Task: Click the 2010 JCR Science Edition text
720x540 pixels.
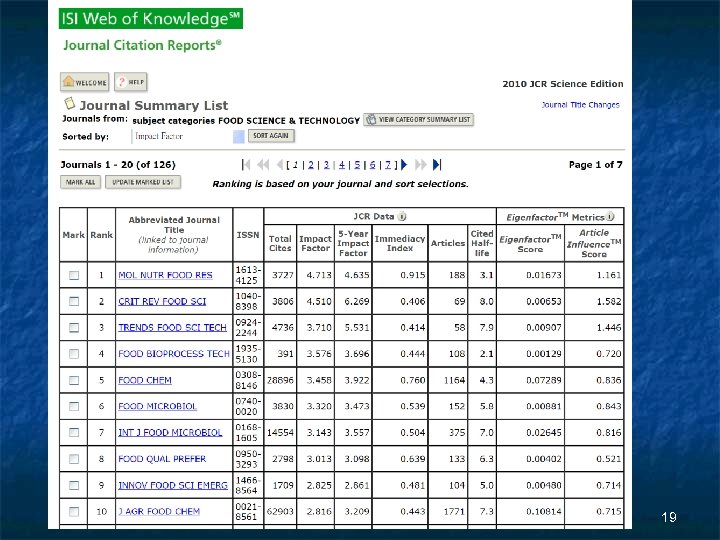Action: [x=562, y=84]
